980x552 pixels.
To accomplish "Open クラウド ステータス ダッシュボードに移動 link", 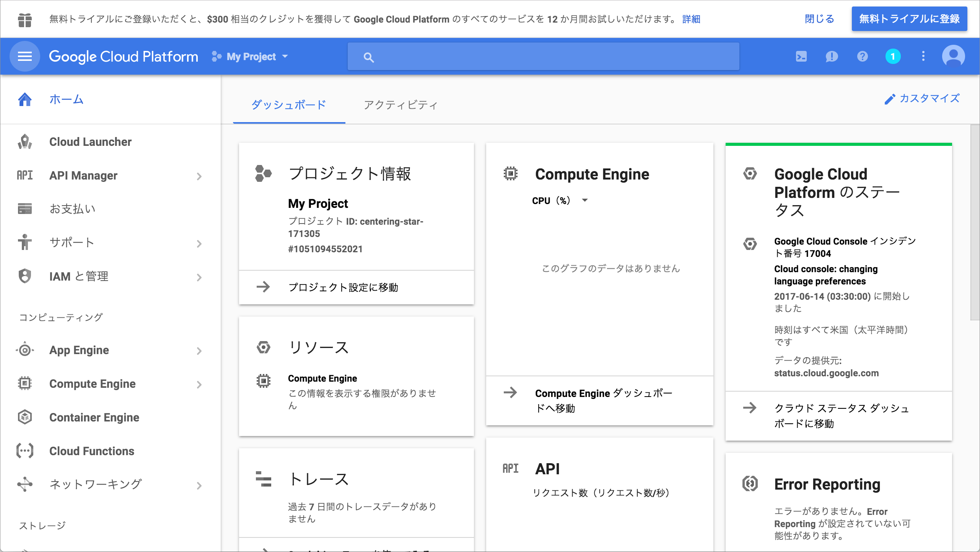I will pos(842,416).
